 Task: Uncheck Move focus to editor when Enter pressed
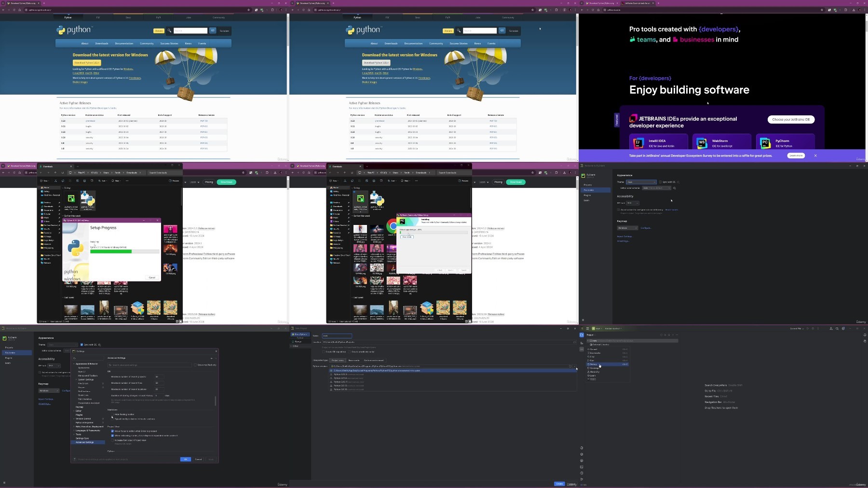(x=112, y=431)
